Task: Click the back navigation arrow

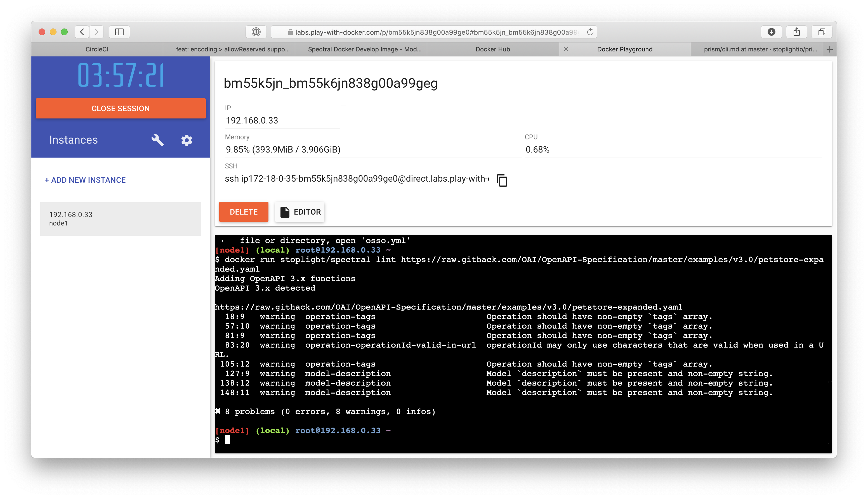Action: tap(82, 32)
